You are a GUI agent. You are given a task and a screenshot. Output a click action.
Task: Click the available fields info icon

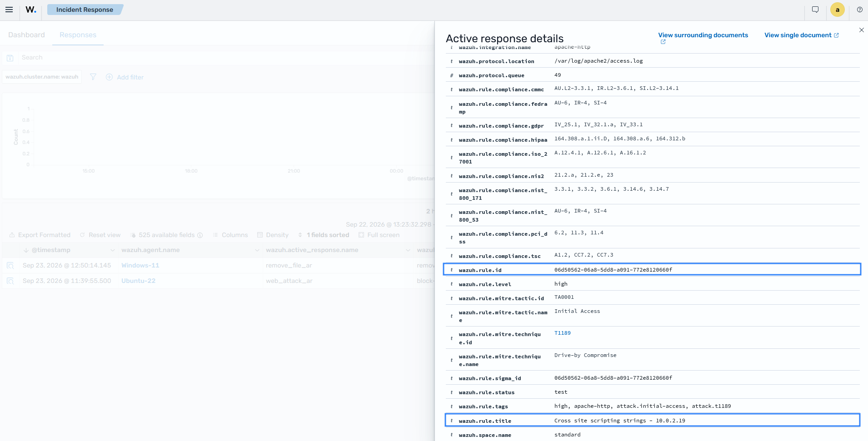pos(200,235)
